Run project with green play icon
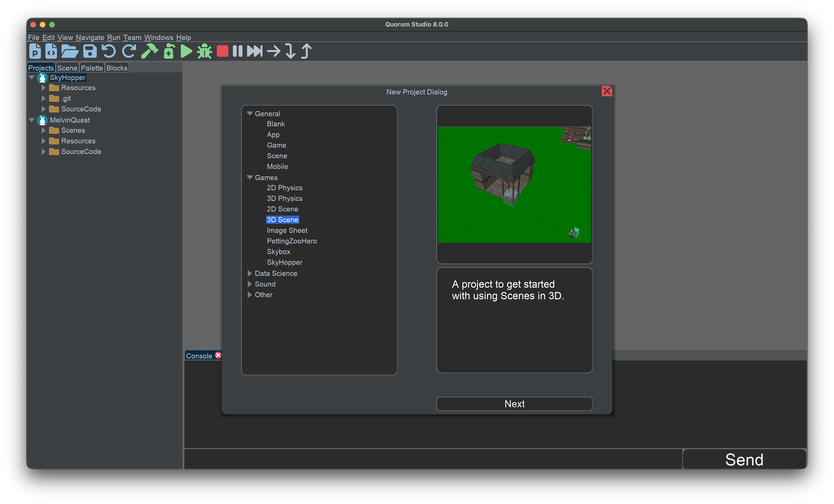Image resolution: width=834 pixels, height=504 pixels. coord(186,51)
